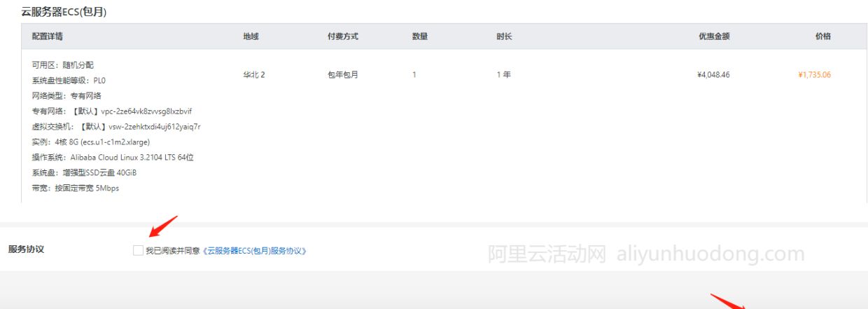Click the 系统盘性能等级: PL0 line

(x=69, y=80)
